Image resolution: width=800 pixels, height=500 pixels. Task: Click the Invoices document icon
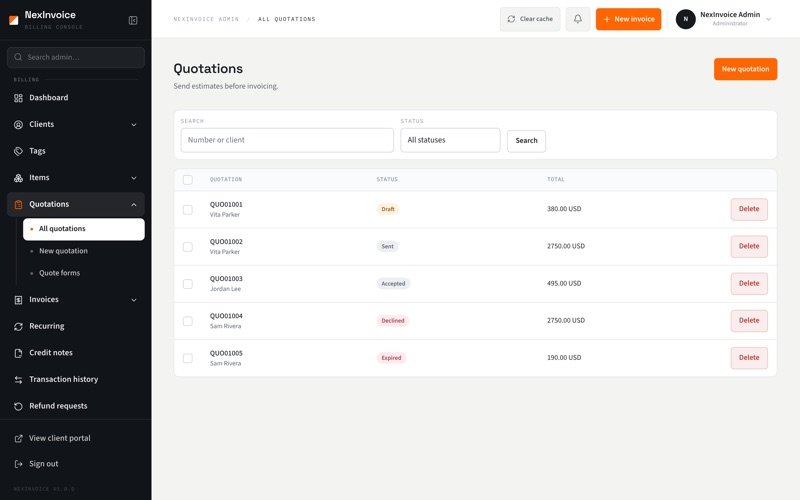18,300
